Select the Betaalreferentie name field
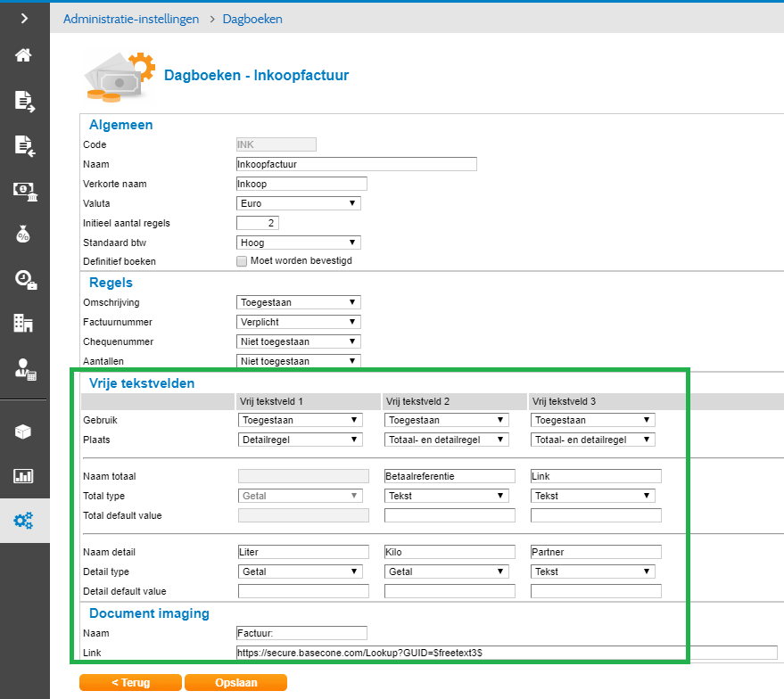784x699 pixels. [450, 476]
